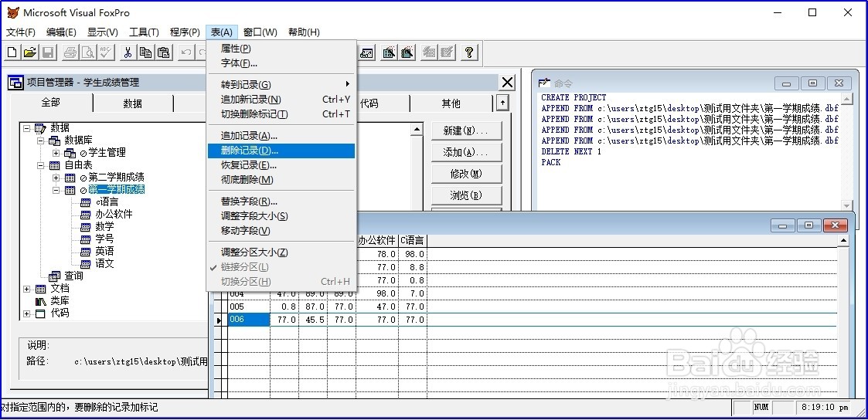Expand the 第二学期成绩 table node
Image resolution: width=868 pixels, height=420 pixels.
tap(56, 178)
